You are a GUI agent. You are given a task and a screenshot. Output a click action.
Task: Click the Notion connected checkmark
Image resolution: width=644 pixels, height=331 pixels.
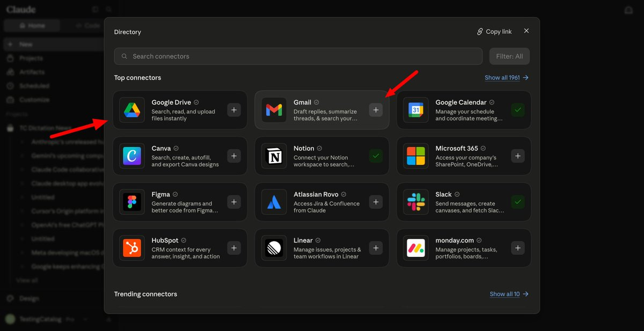[x=376, y=156]
